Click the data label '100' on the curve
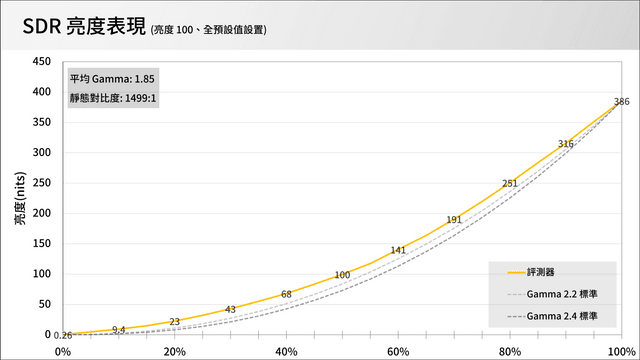The image size is (640, 360). (x=342, y=275)
